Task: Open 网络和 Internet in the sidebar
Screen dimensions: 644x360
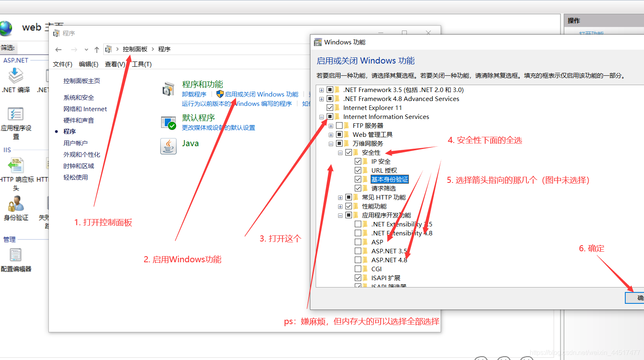Action: (85, 109)
